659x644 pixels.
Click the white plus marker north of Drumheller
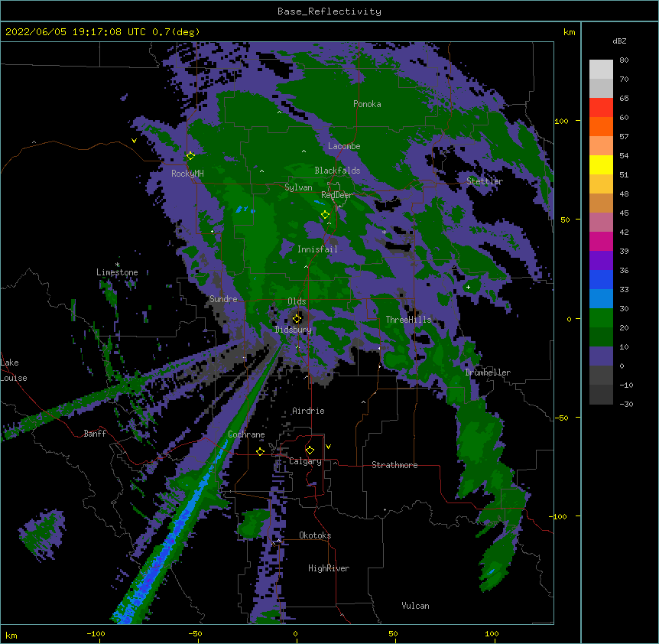[468, 287]
